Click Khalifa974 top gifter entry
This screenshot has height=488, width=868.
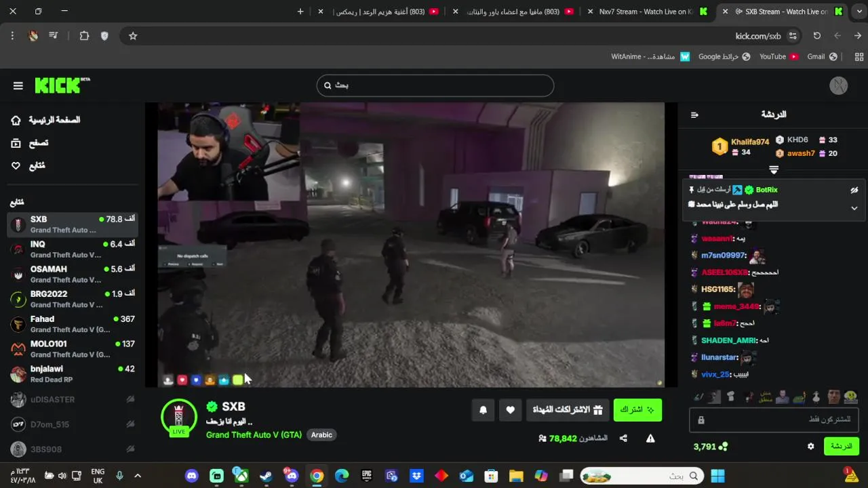(x=741, y=146)
